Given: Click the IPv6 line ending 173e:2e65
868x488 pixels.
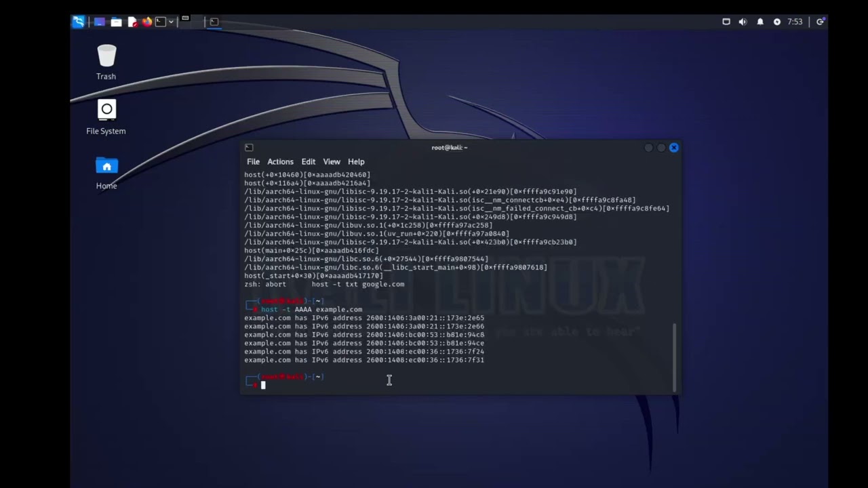Looking at the screenshot, I should pyautogui.click(x=364, y=318).
